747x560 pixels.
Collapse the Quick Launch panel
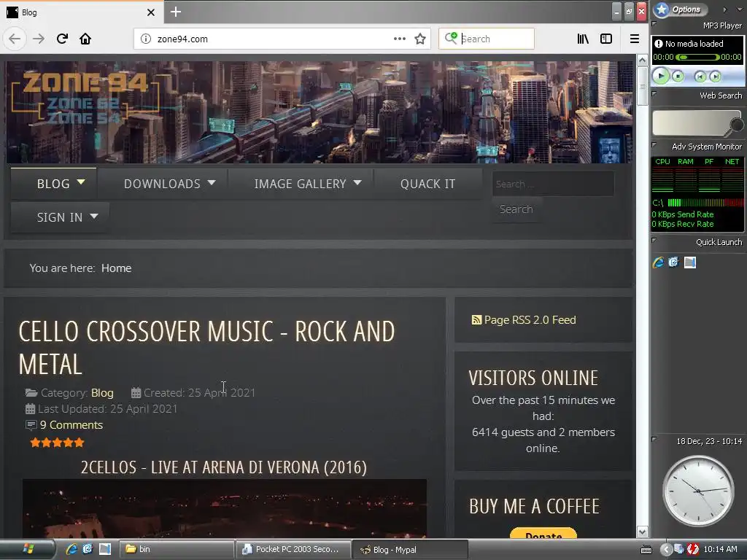pyautogui.click(x=654, y=241)
